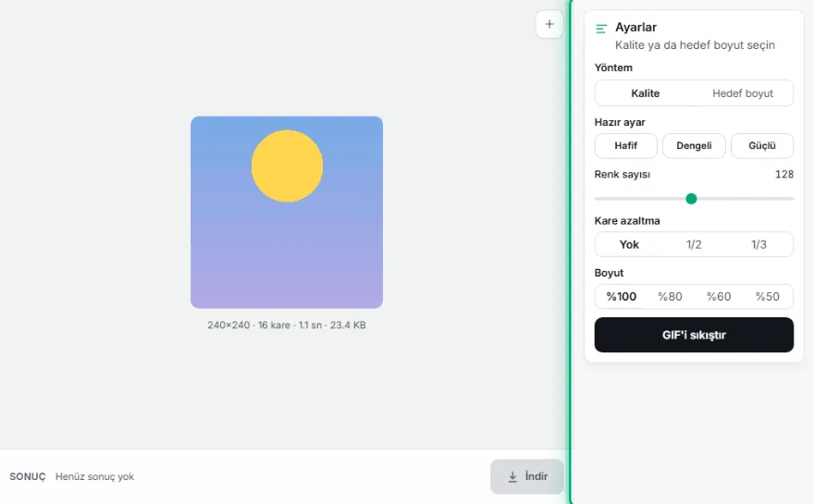
Task: Choose %50 size option
Action: pyautogui.click(x=767, y=296)
